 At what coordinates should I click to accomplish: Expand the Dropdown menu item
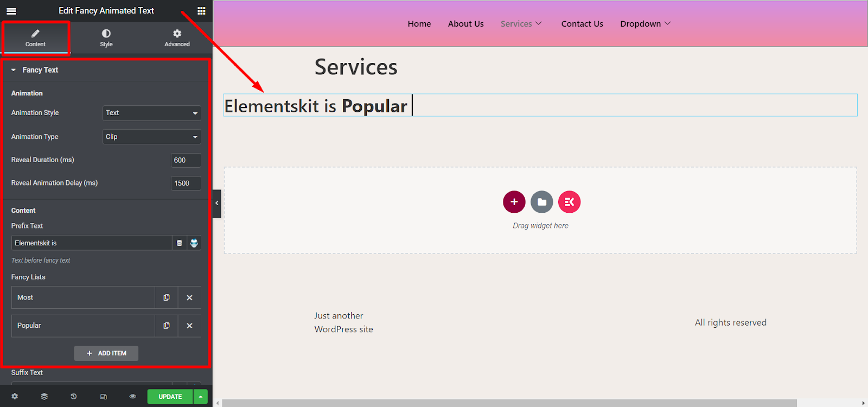click(x=646, y=24)
